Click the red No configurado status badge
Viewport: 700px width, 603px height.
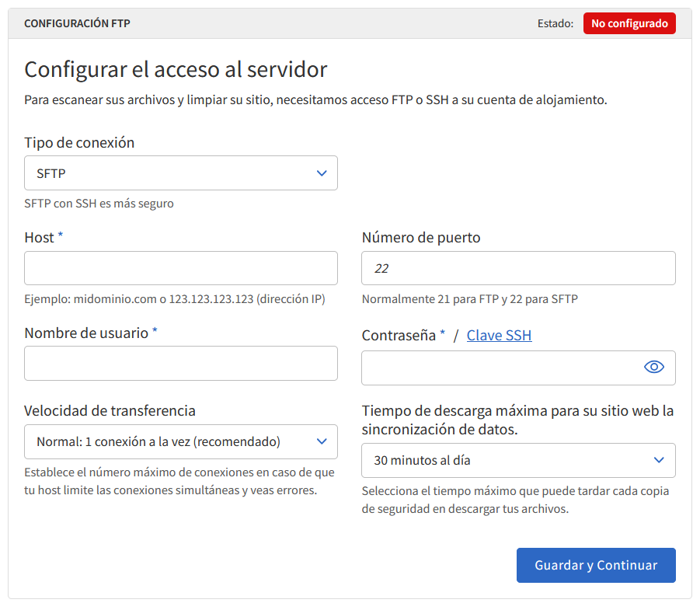(629, 23)
